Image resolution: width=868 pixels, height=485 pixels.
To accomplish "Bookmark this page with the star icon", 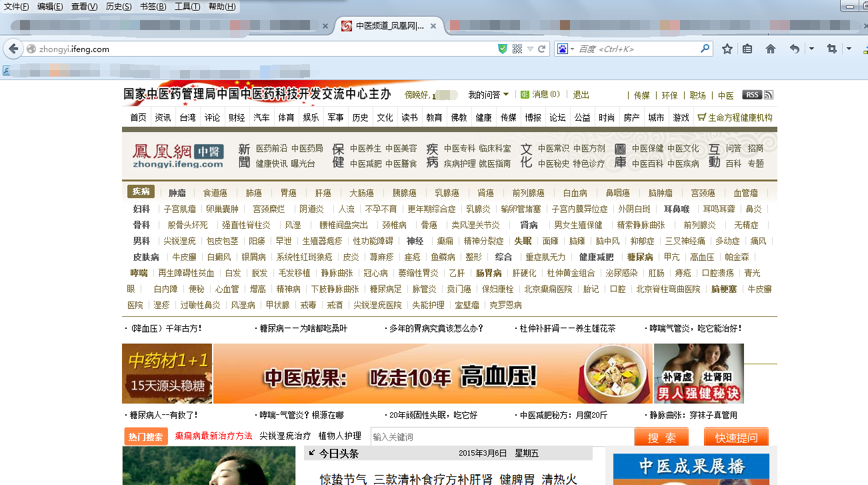I will (727, 49).
